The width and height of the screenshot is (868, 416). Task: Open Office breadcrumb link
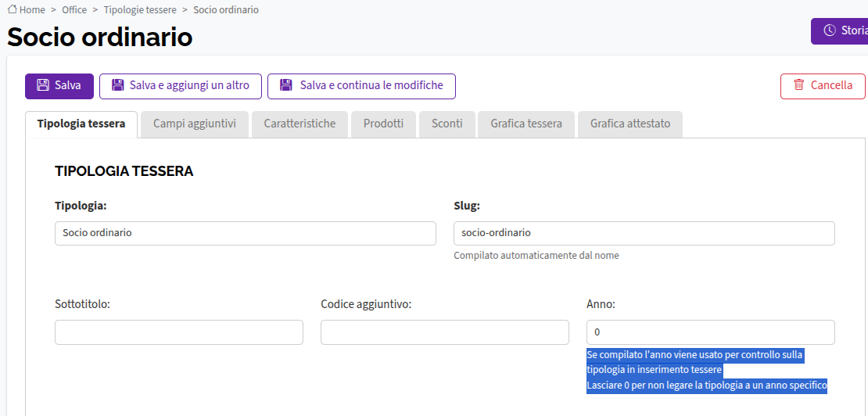[x=74, y=10]
